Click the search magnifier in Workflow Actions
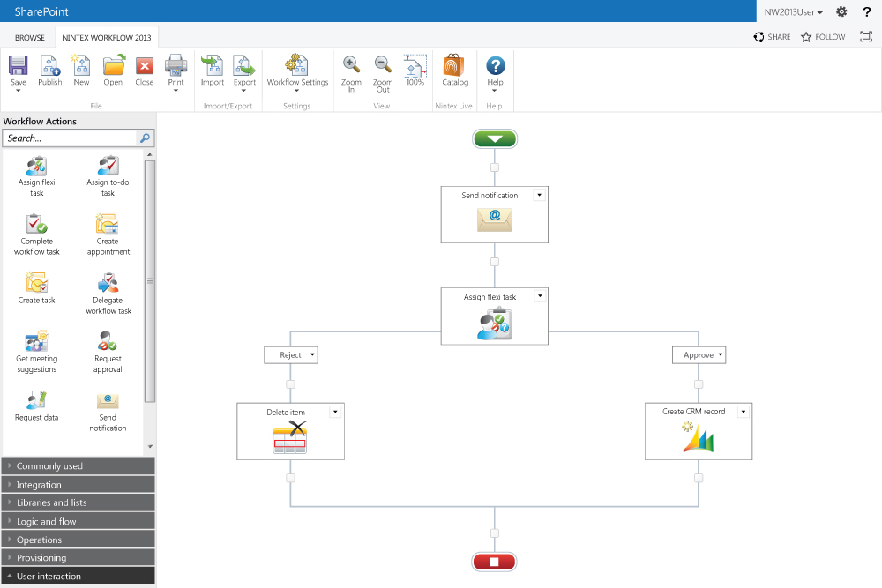Viewport: 882px width, 588px height. click(x=146, y=138)
